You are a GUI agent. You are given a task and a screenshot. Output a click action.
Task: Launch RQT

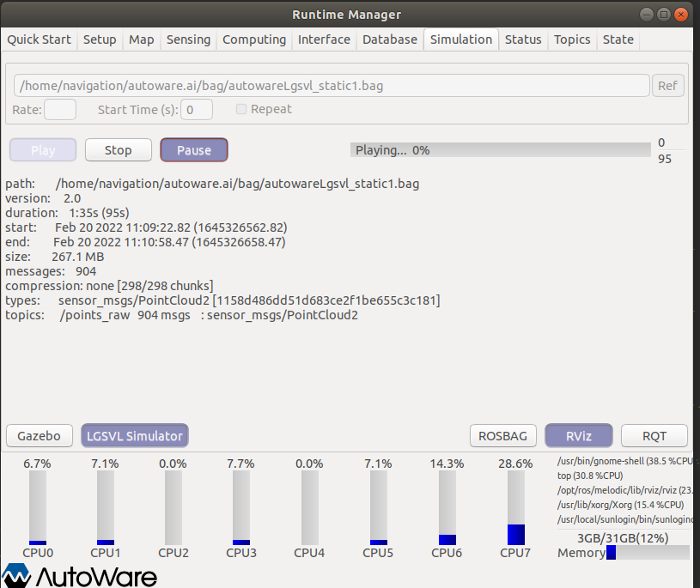tap(654, 436)
